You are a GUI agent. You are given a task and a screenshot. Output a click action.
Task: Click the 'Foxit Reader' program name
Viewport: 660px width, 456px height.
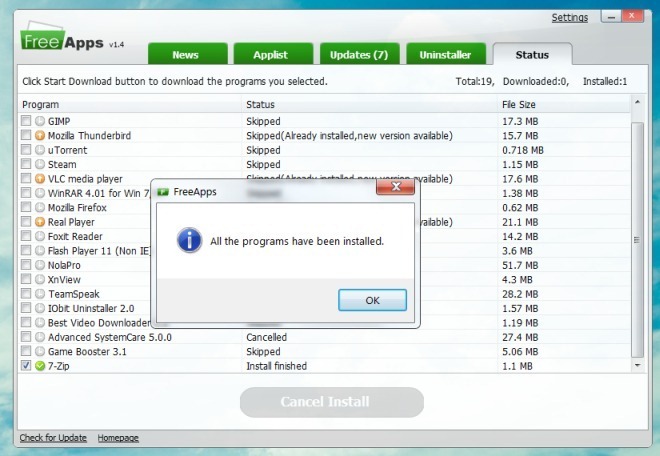75,236
